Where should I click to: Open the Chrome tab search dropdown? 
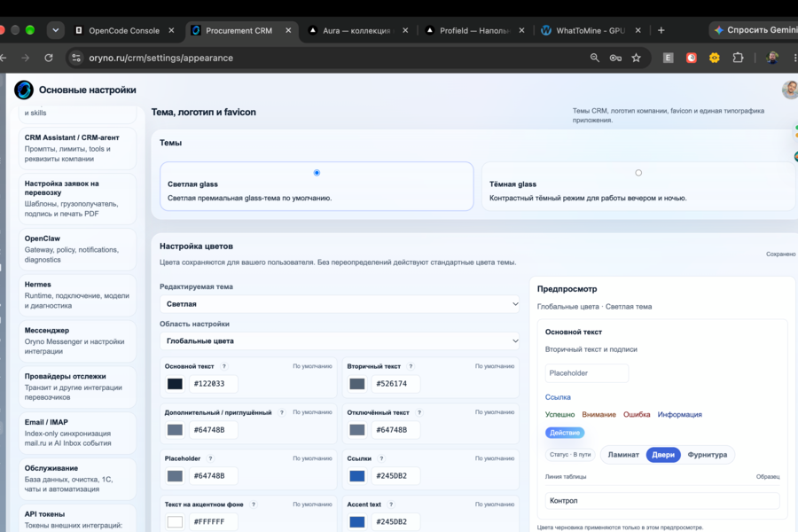(56, 30)
